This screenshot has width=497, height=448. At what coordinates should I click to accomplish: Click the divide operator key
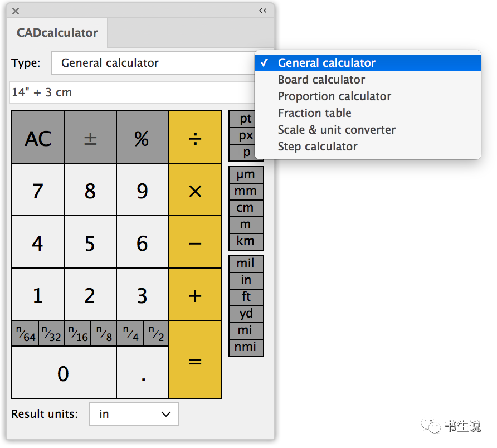point(195,137)
